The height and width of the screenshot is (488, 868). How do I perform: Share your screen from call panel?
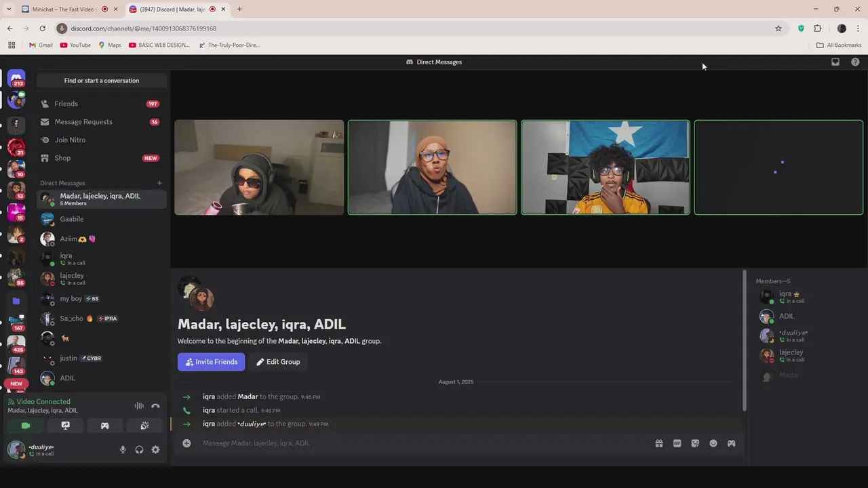pyautogui.click(x=65, y=426)
